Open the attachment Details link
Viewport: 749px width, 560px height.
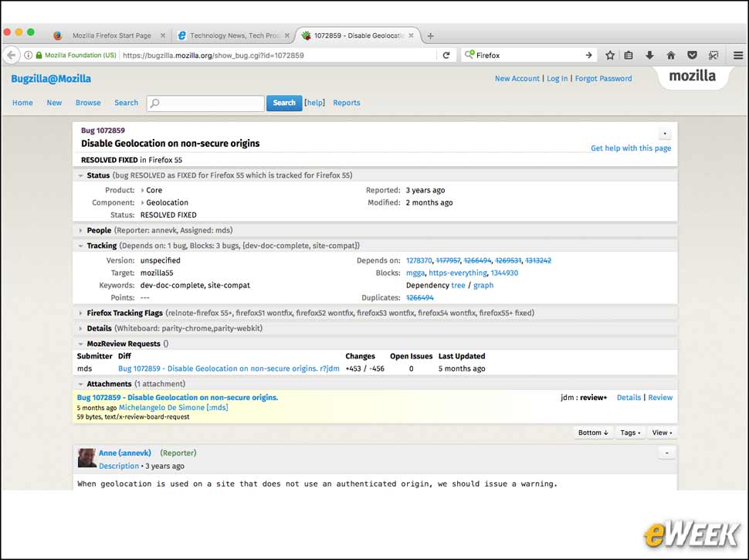tap(629, 398)
